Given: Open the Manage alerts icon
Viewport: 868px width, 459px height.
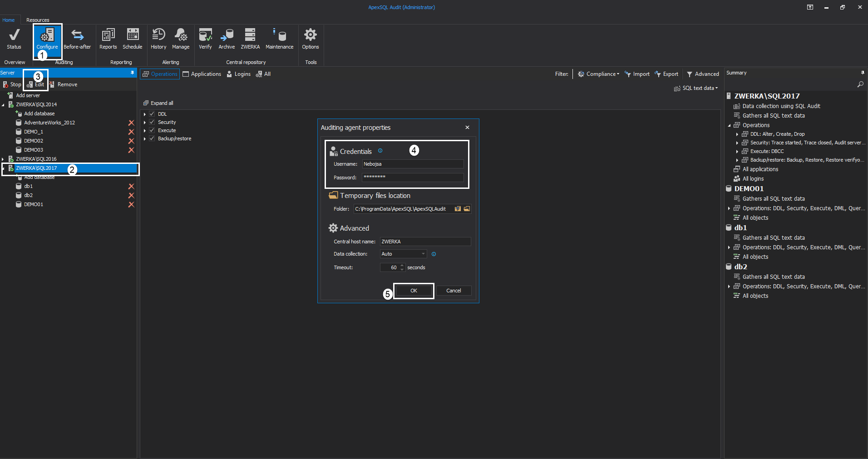Looking at the screenshot, I should (x=181, y=39).
